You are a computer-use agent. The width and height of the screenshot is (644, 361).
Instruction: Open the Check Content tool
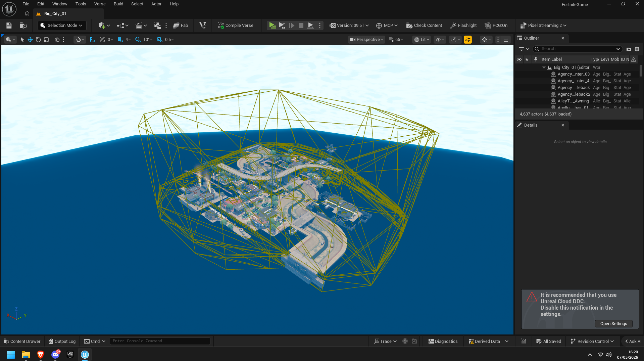[424, 25]
